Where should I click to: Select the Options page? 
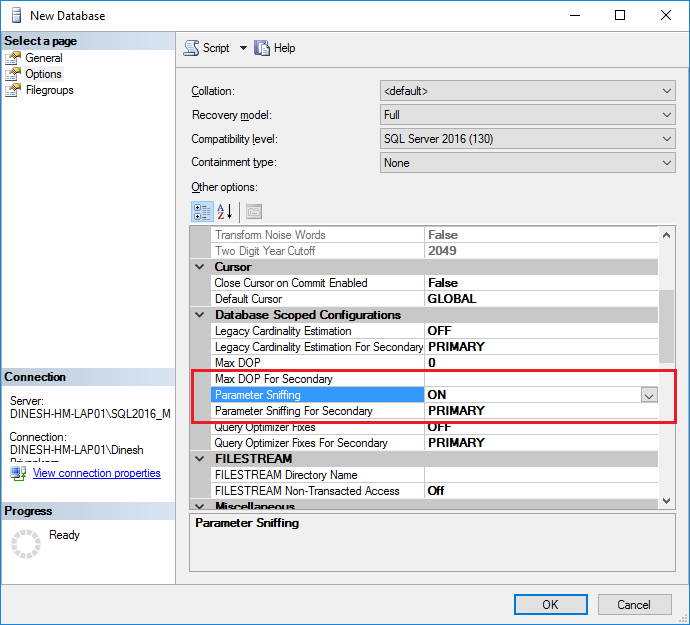pyautogui.click(x=43, y=74)
